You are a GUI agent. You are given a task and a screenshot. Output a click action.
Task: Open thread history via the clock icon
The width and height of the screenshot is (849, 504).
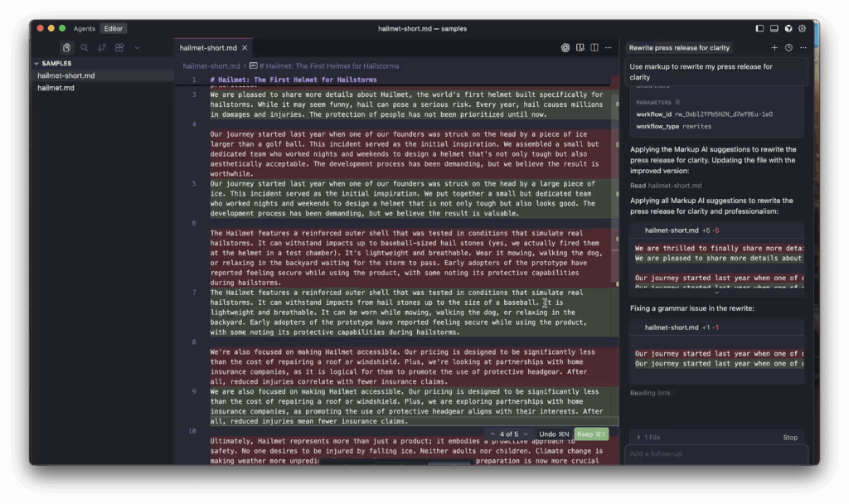point(789,47)
